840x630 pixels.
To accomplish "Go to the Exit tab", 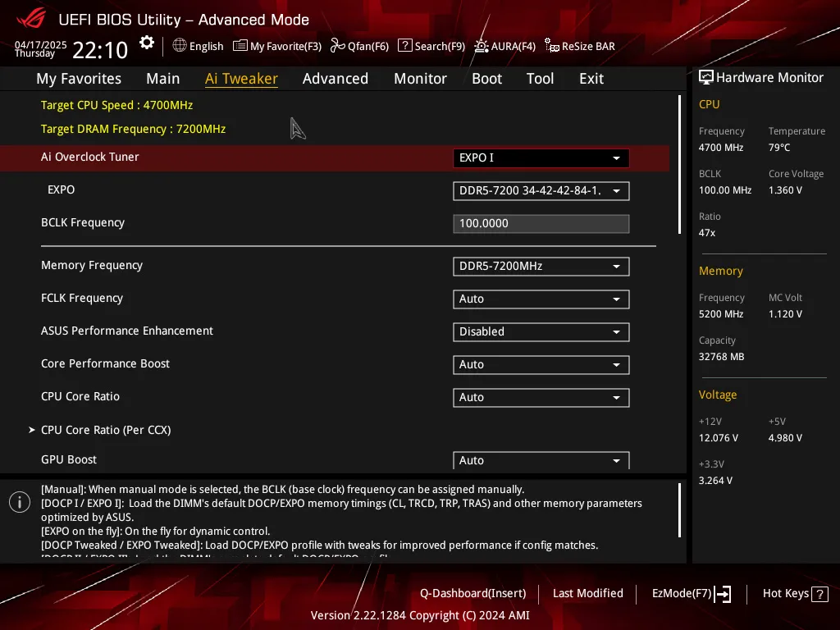I will [591, 78].
